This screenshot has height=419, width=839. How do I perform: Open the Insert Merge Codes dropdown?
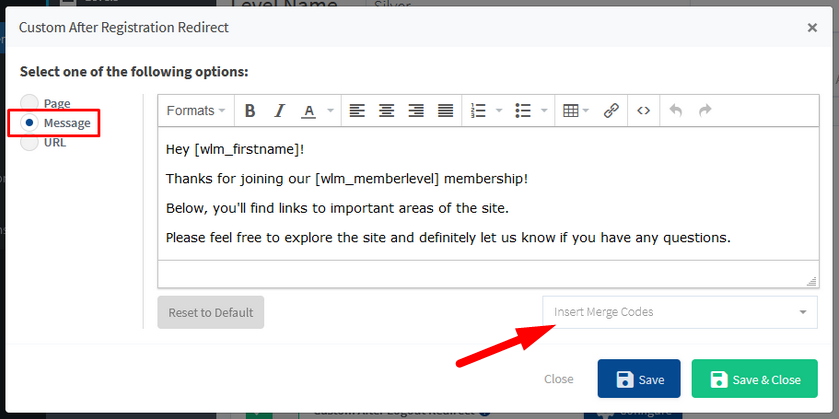point(680,312)
